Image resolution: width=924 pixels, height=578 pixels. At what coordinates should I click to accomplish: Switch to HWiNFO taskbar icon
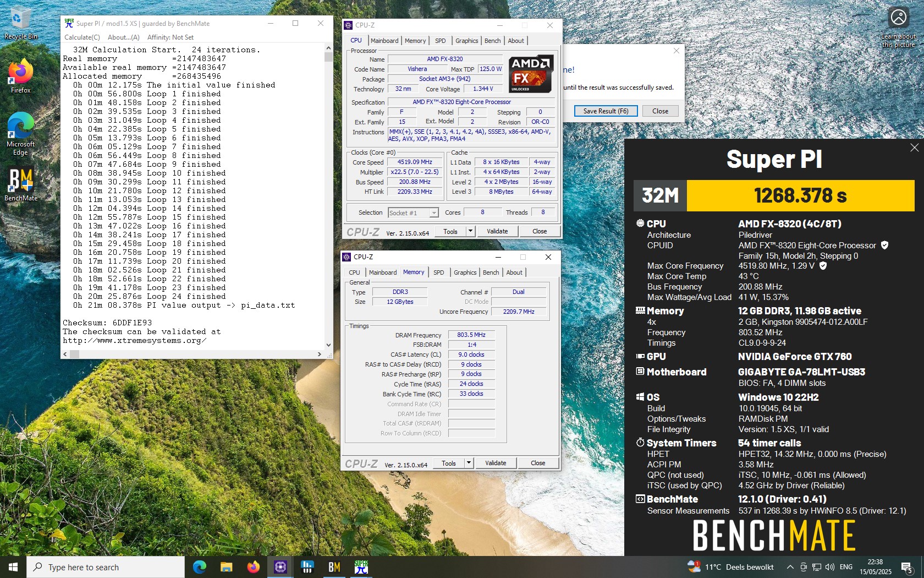tap(307, 567)
